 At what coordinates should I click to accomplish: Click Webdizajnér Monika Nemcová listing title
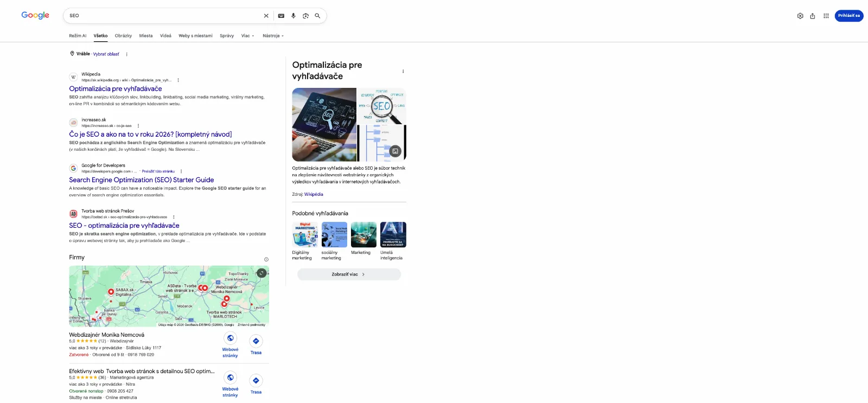pos(107,335)
